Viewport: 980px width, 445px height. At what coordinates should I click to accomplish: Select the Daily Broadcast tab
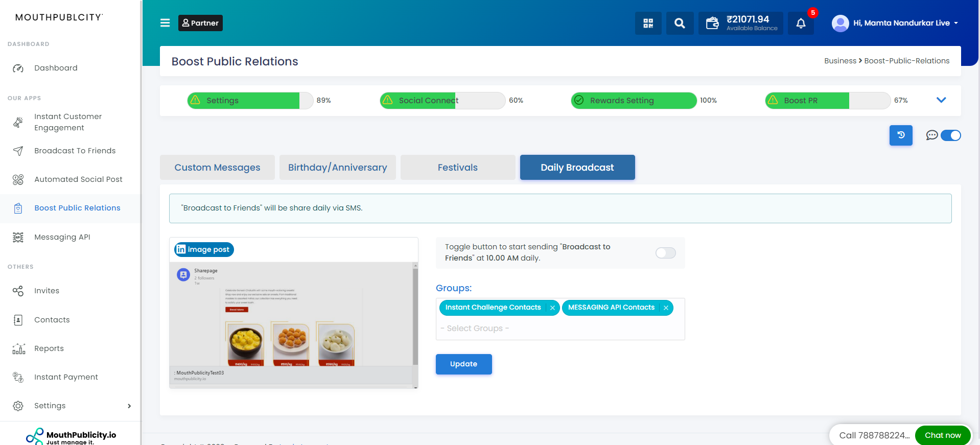[577, 167]
